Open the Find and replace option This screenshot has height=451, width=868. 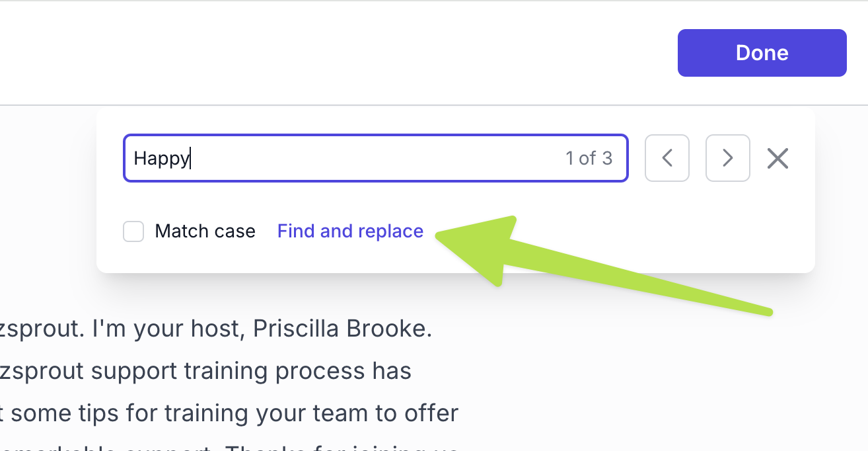coord(350,231)
